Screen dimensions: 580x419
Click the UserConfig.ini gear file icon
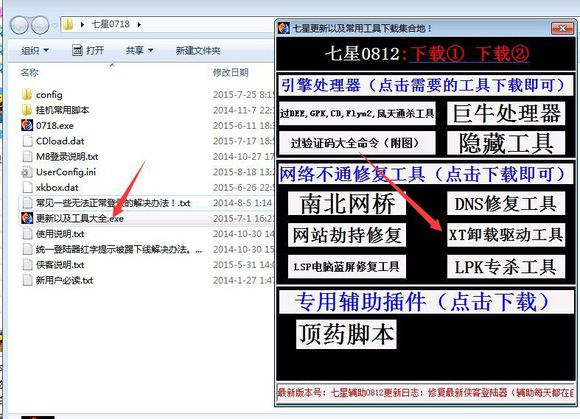tap(27, 172)
